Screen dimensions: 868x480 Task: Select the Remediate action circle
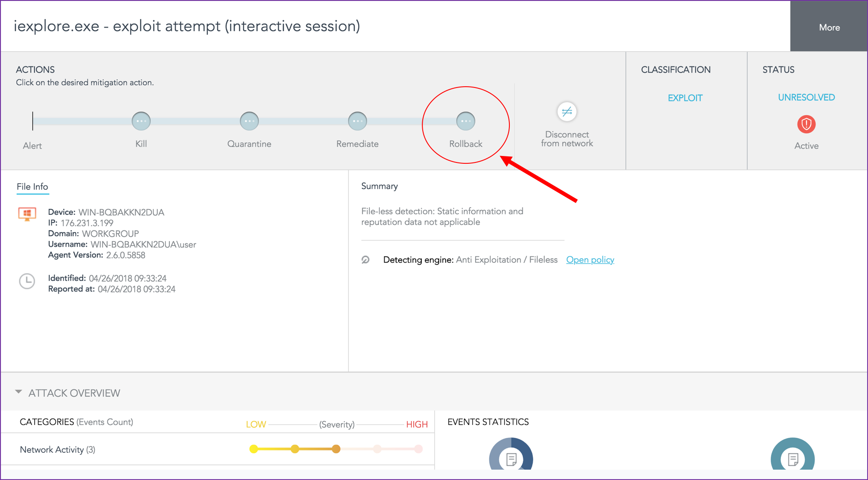pyautogui.click(x=357, y=121)
